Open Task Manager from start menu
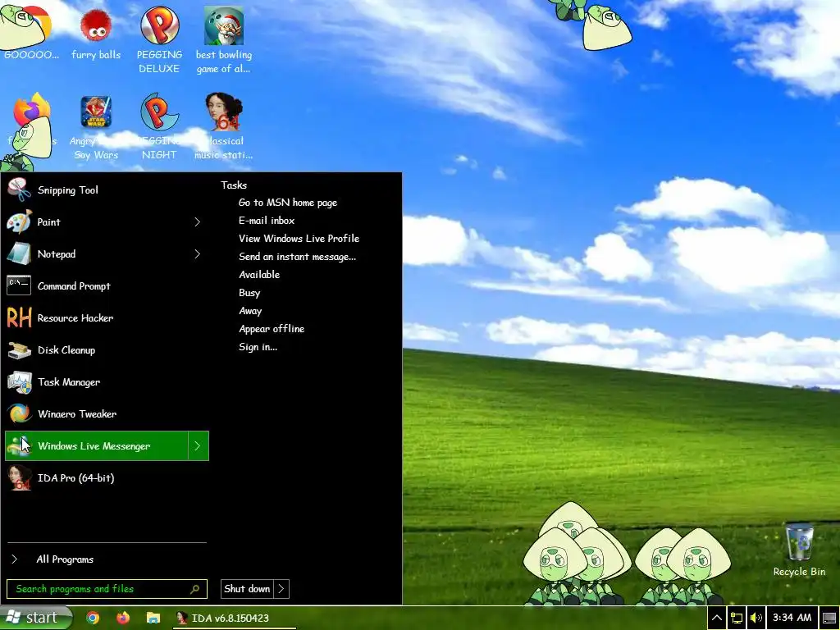 pyautogui.click(x=106, y=382)
